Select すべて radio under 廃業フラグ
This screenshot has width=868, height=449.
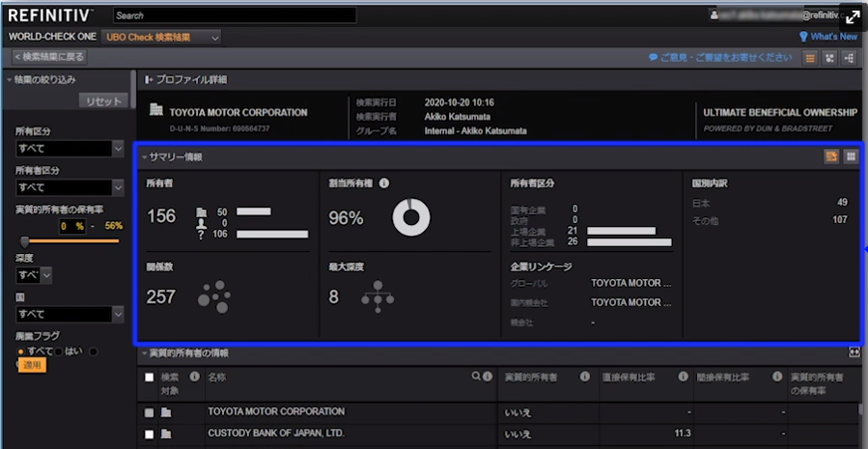(x=21, y=351)
